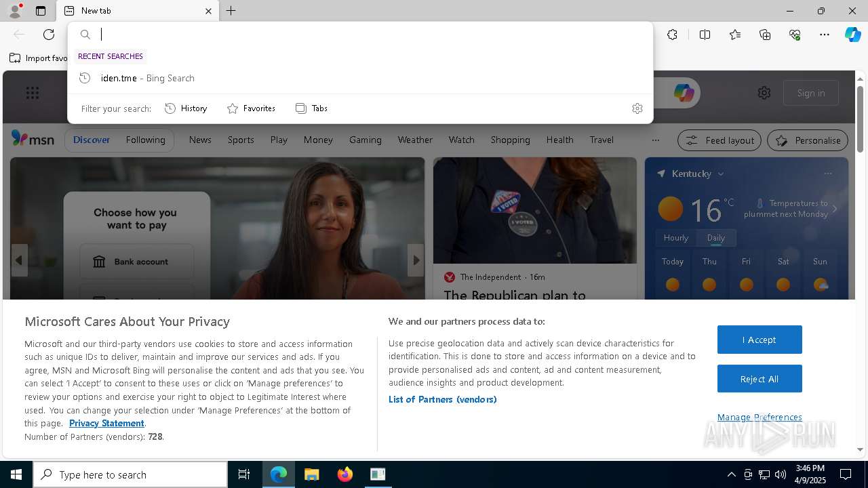Open File Explorer from taskbar
This screenshot has width=868, height=488.
click(x=311, y=474)
